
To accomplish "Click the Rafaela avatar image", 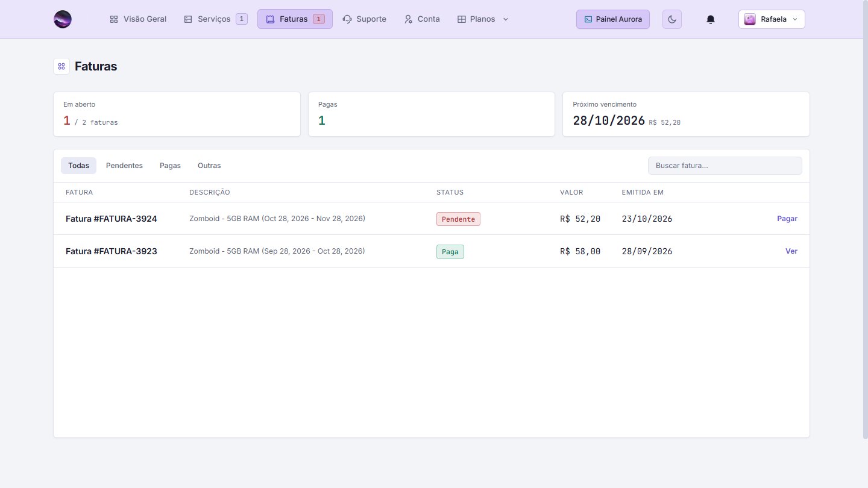I will point(750,19).
